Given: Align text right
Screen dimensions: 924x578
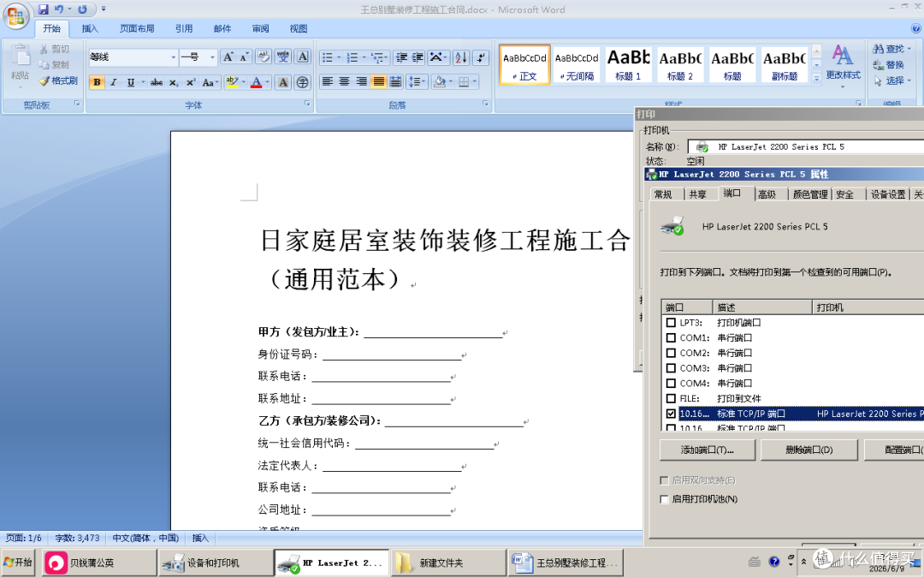Looking at the screenshot, I should [x=361, y=82].
